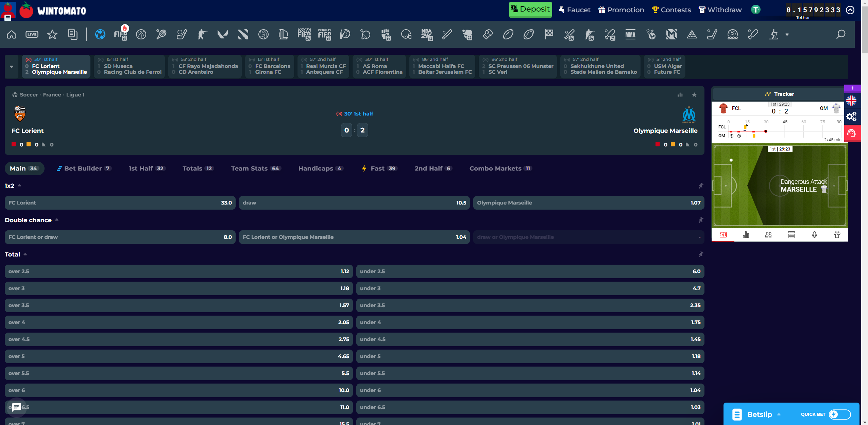Bet on over 3.5 at 1.57
The image size is (868, 425).
(178, 305)
